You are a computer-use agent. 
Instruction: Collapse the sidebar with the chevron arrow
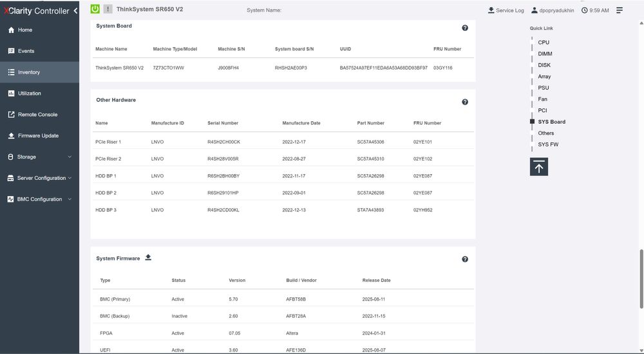click(75, 11)
